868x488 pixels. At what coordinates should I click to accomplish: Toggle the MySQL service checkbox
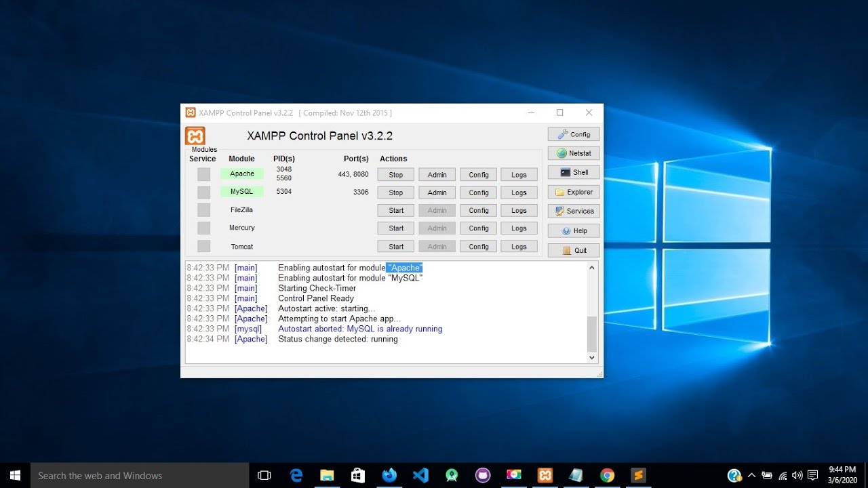point(204,192)
